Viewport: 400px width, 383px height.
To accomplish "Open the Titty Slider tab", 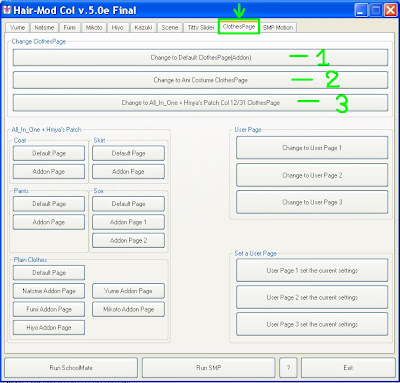I will click(201, 28).
